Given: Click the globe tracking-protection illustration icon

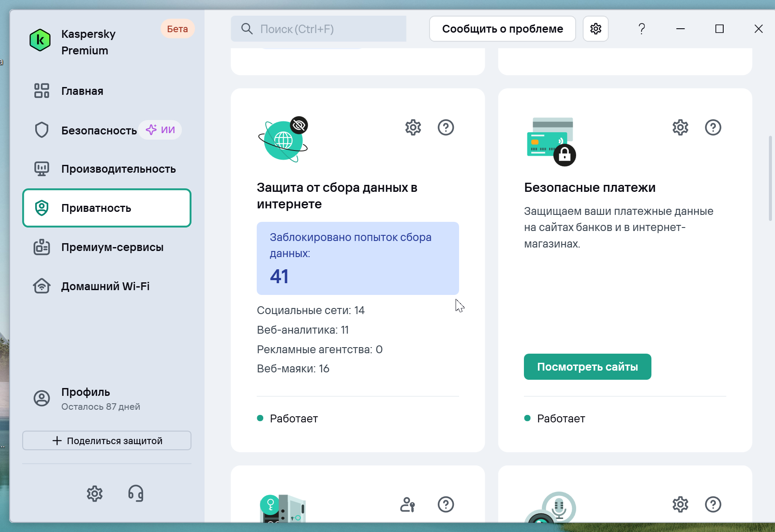Looking at the screenshot, I should (x=283, y=139).
